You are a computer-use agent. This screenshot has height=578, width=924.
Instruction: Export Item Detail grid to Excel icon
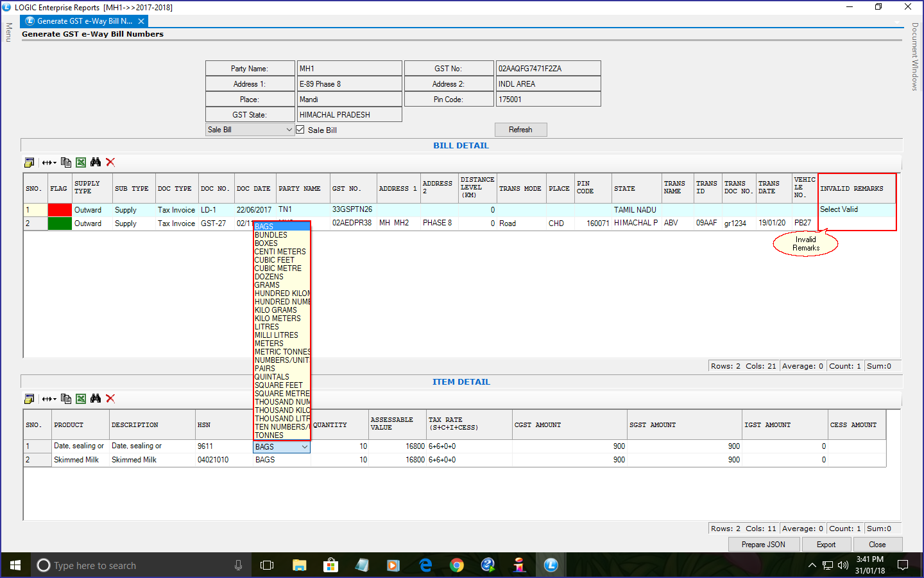(x=81, y=399)
